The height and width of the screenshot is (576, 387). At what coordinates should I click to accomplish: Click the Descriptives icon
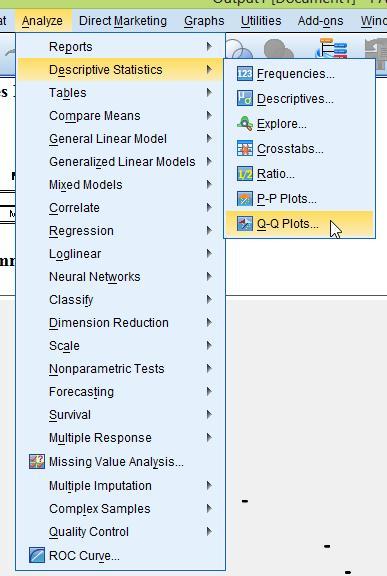tap(245, 99)
